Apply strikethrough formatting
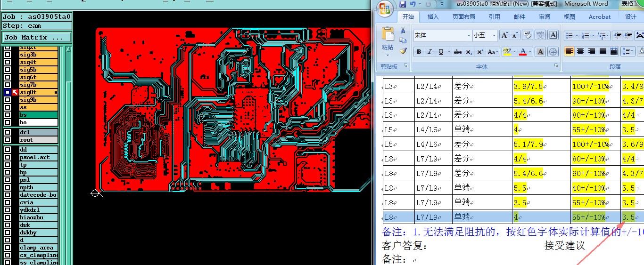Viewport: 644px width, 265px height. 458,52
